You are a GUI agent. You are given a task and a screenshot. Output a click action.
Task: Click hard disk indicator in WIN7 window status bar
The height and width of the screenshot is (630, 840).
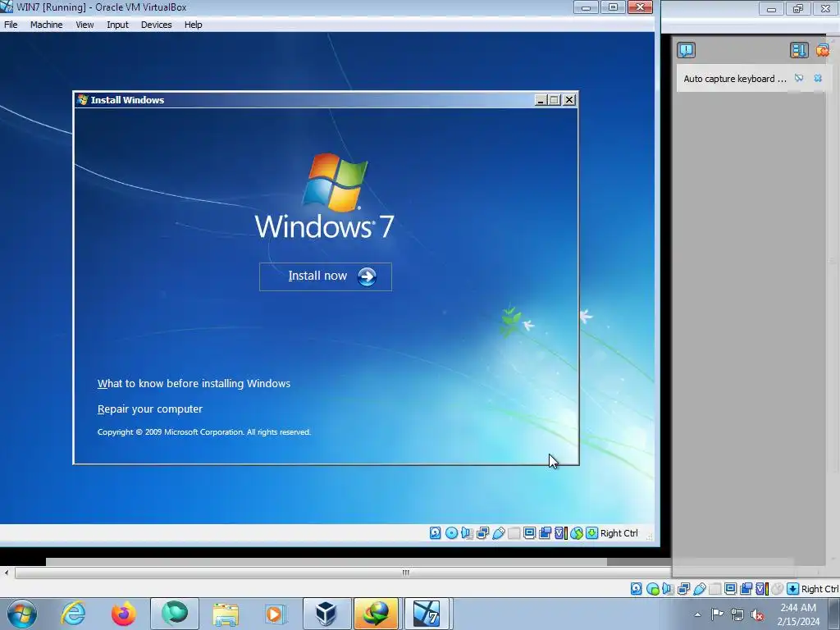pos(435,533)
